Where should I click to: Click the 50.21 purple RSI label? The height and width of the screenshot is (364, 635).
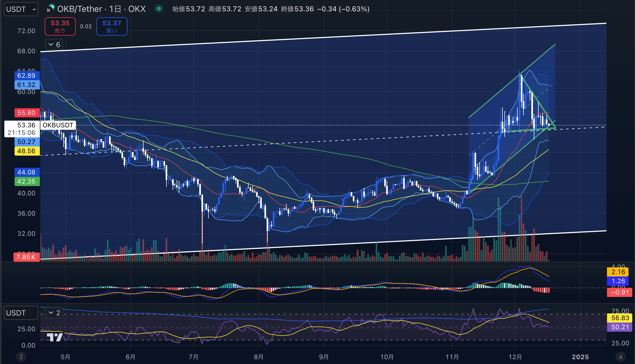tap(620, 327)
